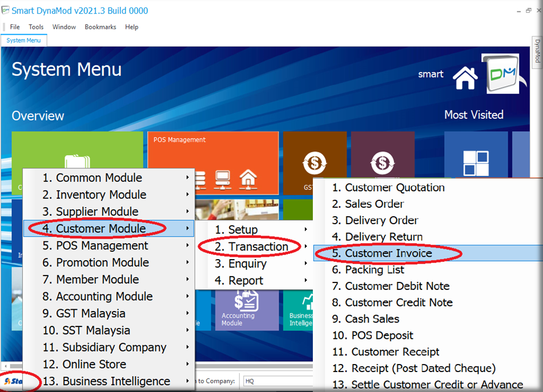Click the purple dollar-cycle tile
543x392 pixels.
(381, 163)
